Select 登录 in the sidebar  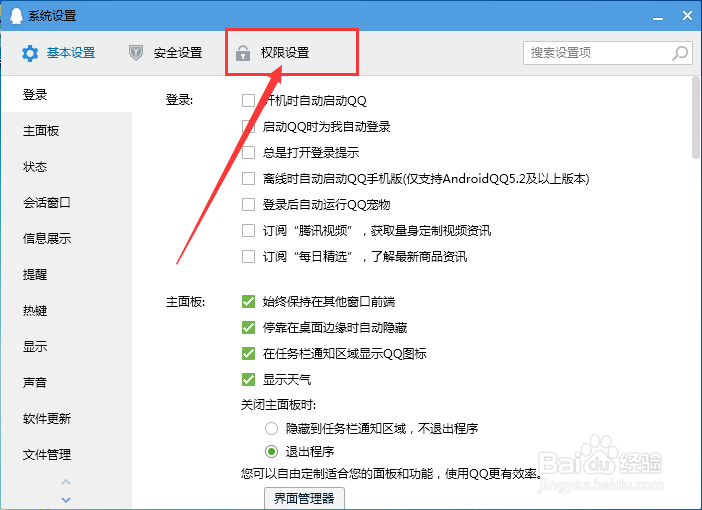pyautogui.click(x=66, y=94)
